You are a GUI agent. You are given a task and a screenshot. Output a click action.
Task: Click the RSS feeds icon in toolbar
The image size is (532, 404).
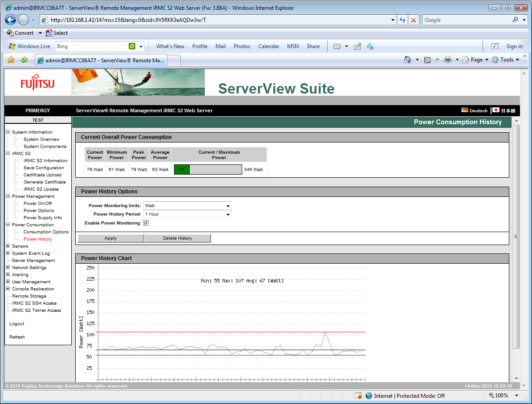coord(427,60)
